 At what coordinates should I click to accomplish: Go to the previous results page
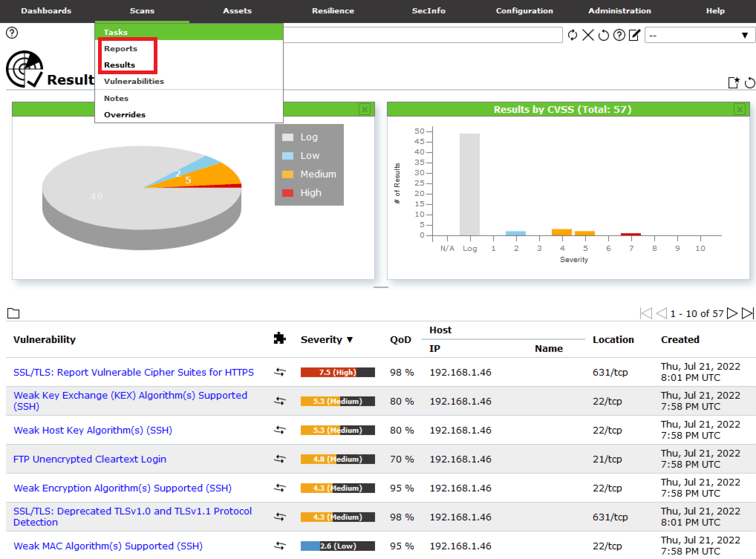click(662, 314)
